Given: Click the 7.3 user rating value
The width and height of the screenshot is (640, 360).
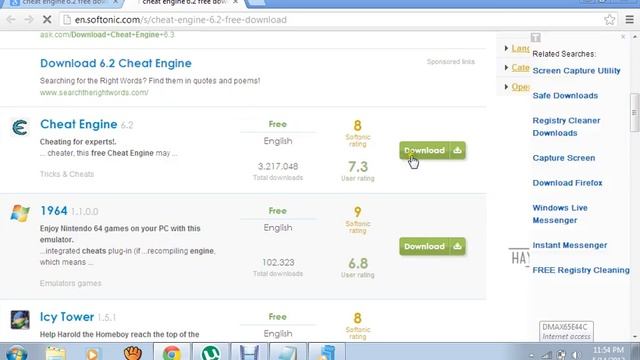Looking at the screenshot, I should click(x=358, y=167).
